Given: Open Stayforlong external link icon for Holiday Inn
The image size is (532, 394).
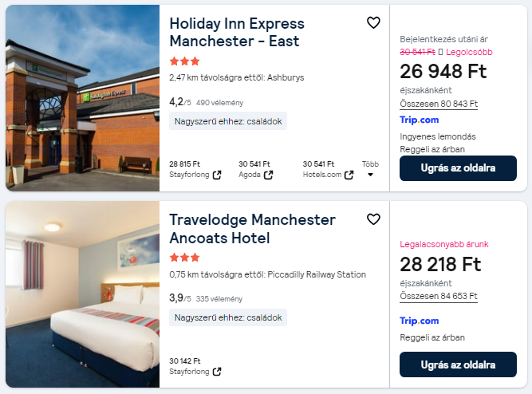Looking at the screenshot, I should pyautogui.click(x=217, y=175).
